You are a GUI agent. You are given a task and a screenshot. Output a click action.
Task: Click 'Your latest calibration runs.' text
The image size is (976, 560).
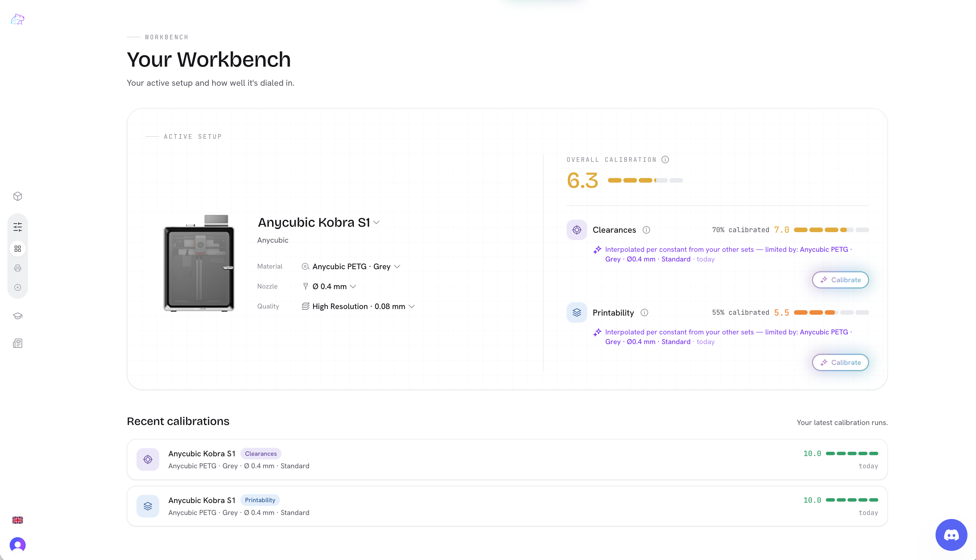pos(842,422)
